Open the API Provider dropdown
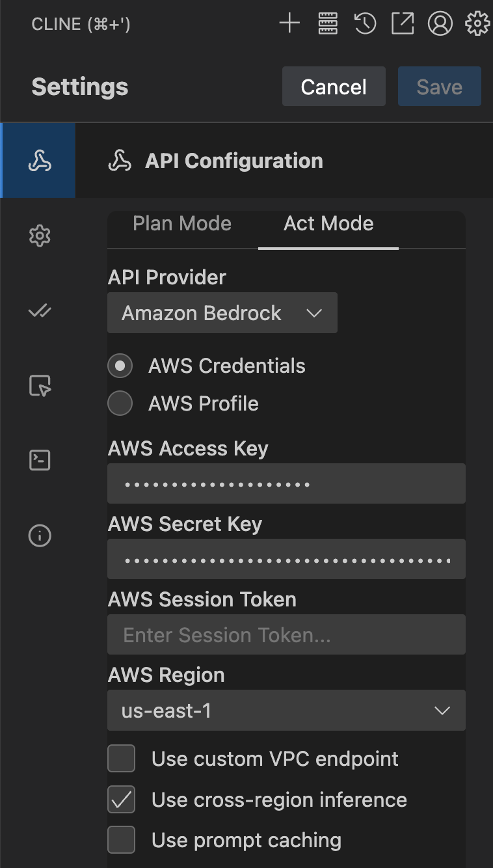 pos(222,313)
